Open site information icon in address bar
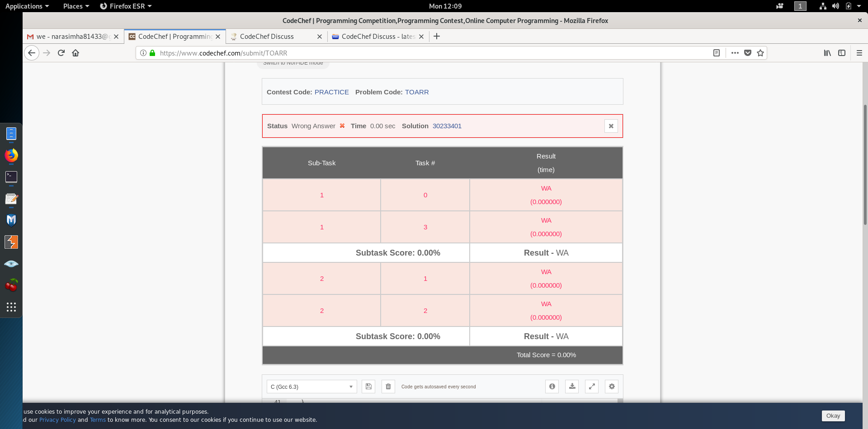 [x=143, y=53]
